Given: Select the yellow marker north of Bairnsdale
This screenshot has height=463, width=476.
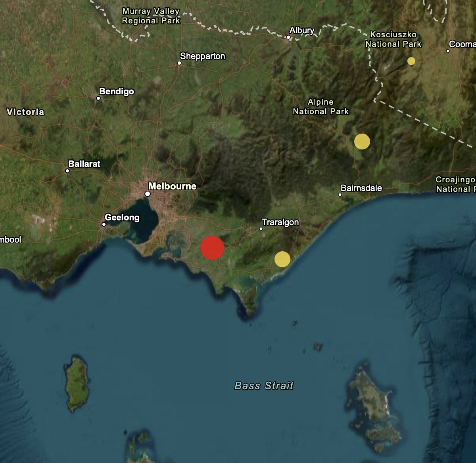Looking at the screenshot, I should pos(362,142).
